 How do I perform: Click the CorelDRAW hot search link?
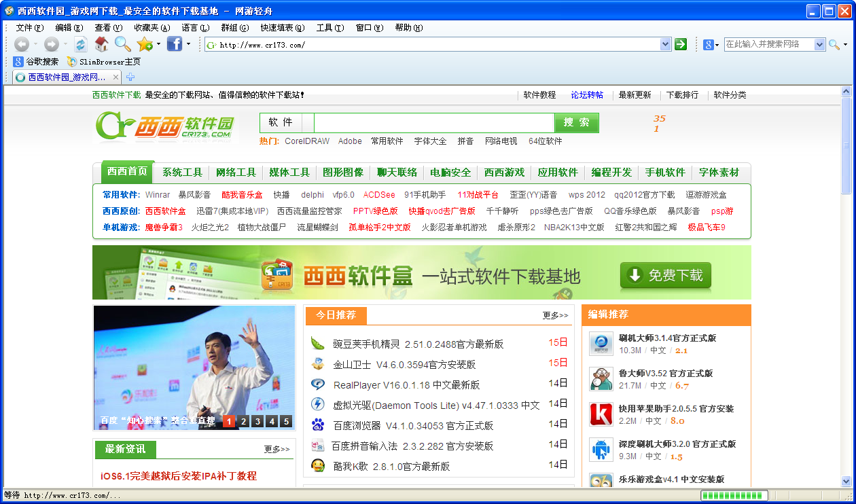pos(307,141)
